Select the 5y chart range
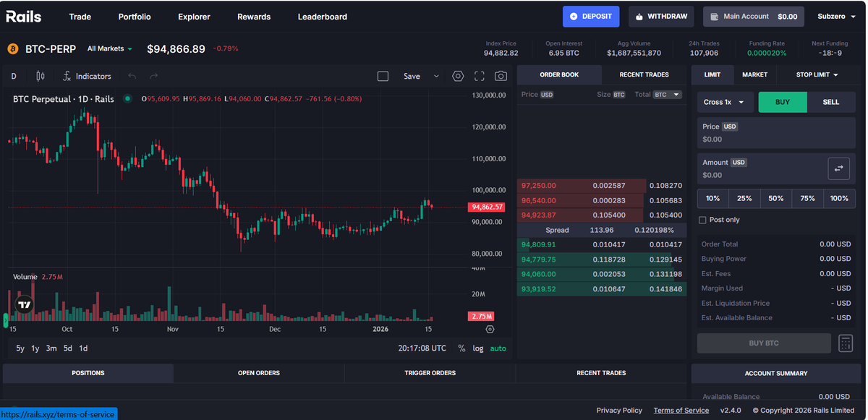Image resolution: width=868 pixels, height=420 pixels. coord(20,348)
